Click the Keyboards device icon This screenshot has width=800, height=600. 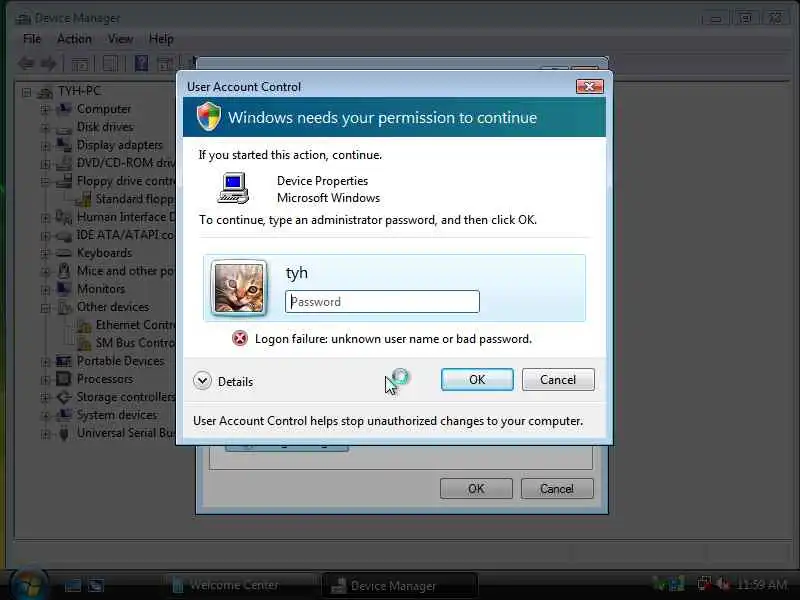coord(64,253)
